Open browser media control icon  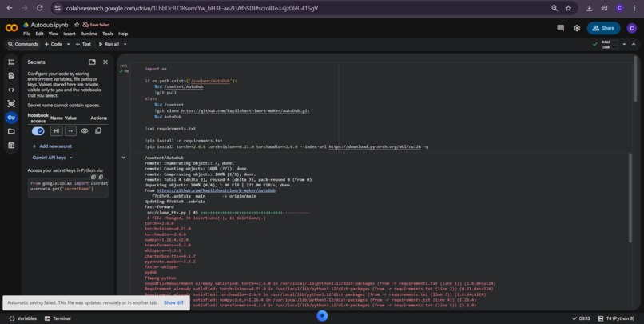[x=605, y=8]
